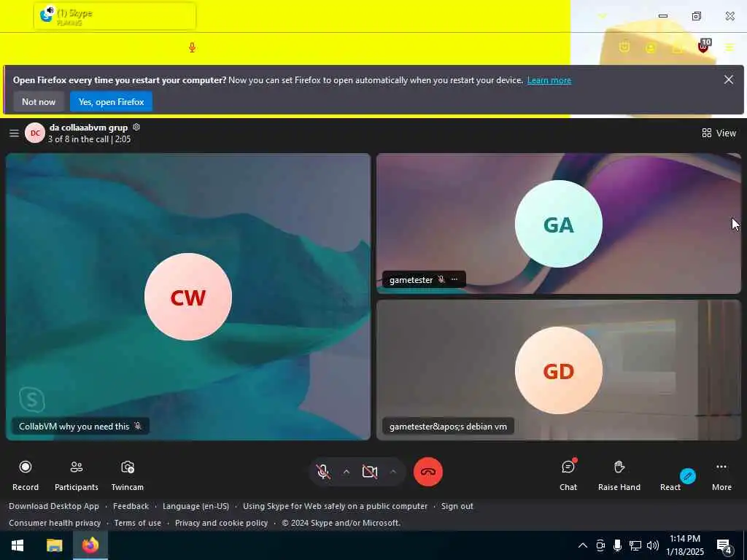Toggle the camera video button

click(370, 472)
